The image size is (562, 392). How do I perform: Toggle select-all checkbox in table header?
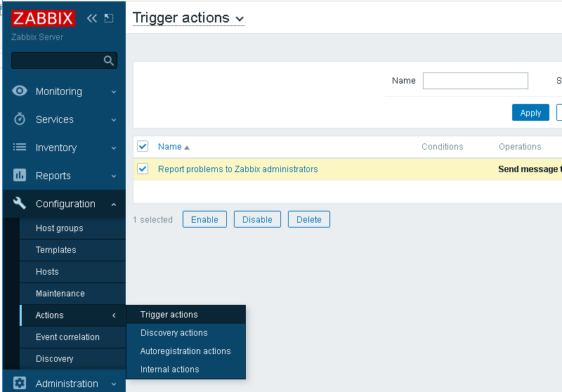click(143, 146)
